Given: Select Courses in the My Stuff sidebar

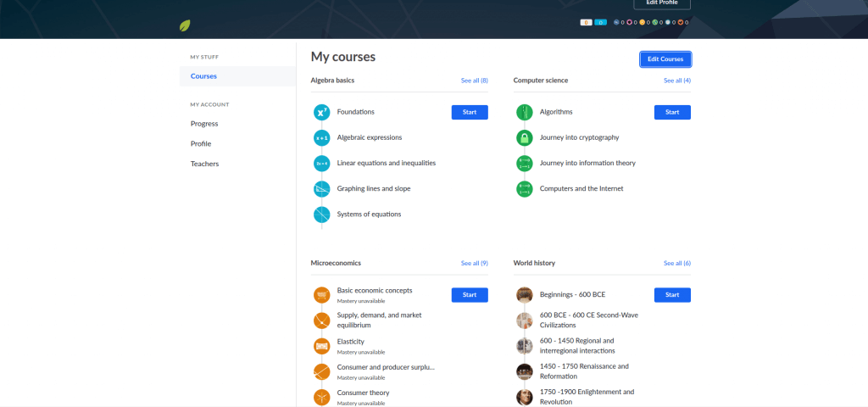Looking at the screenshot, I should coord(237,76).
